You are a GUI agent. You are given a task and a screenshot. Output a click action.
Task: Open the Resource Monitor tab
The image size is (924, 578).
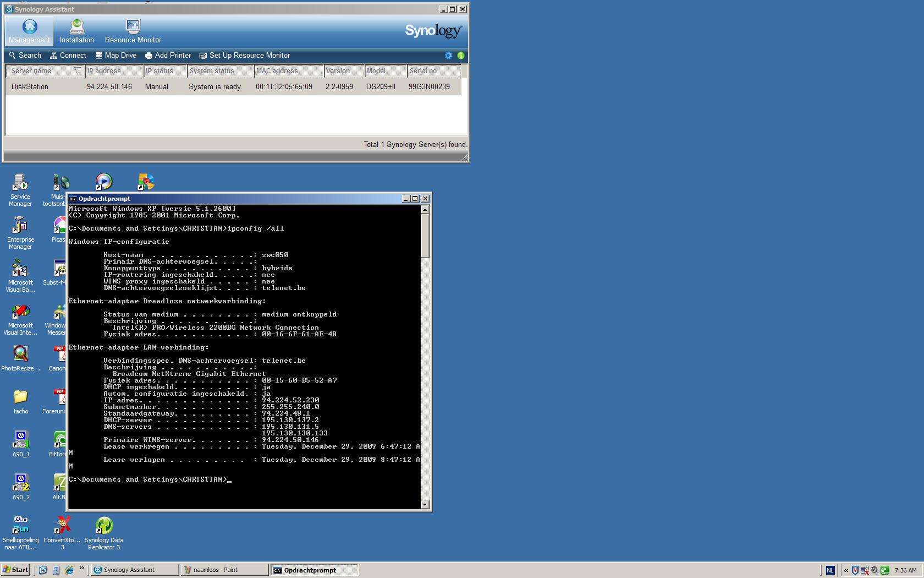[133, 31]
